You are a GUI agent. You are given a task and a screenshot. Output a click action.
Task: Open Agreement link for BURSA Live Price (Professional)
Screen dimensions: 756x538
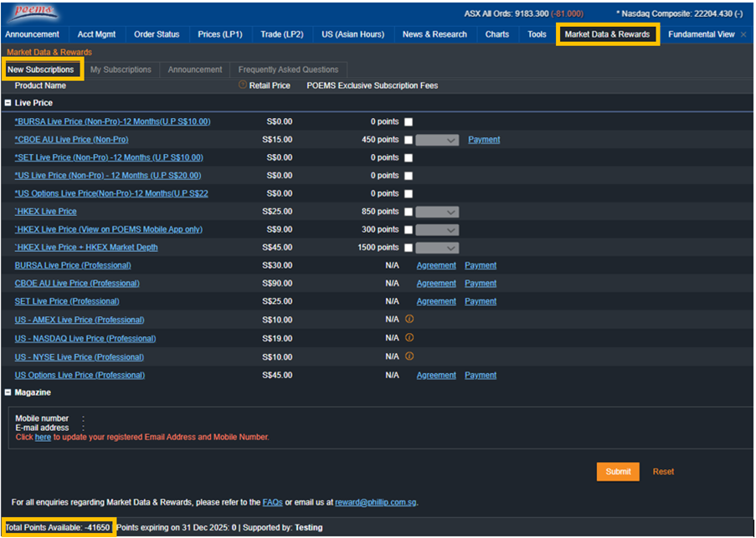(436, 265)
